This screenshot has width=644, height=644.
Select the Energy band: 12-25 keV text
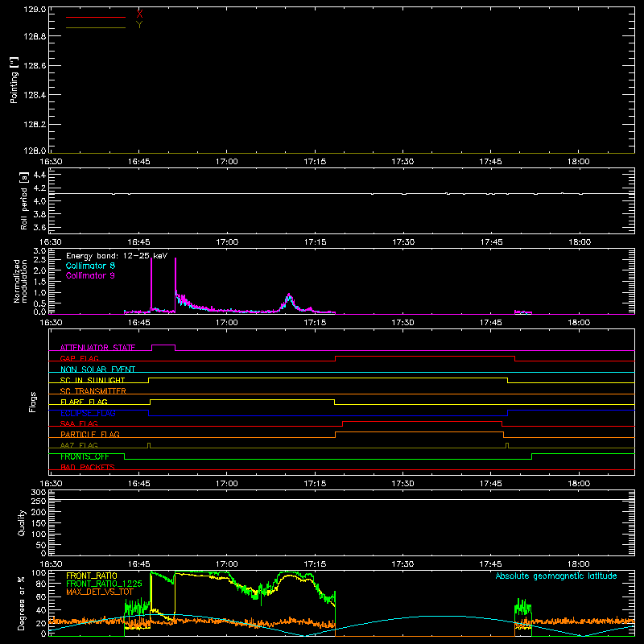pyautogui.click(x=117, y=256)
